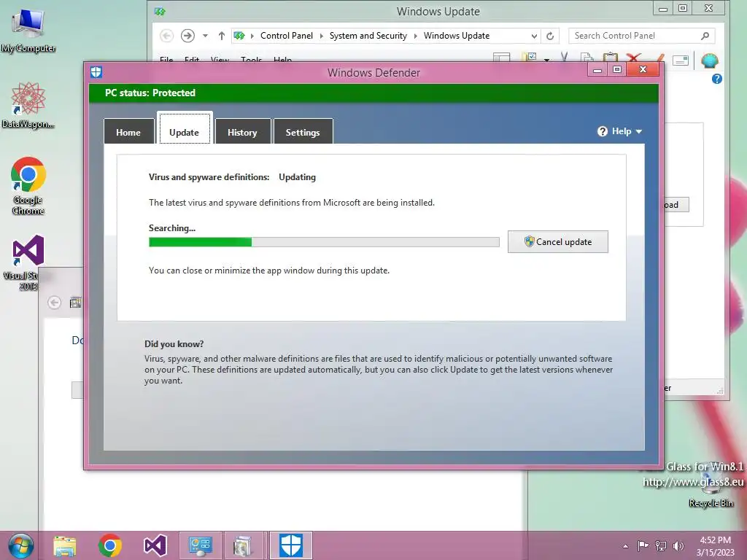Expand the views dropdown arrow in toolbar
747x560 pixels.
(x=546, y=60)
